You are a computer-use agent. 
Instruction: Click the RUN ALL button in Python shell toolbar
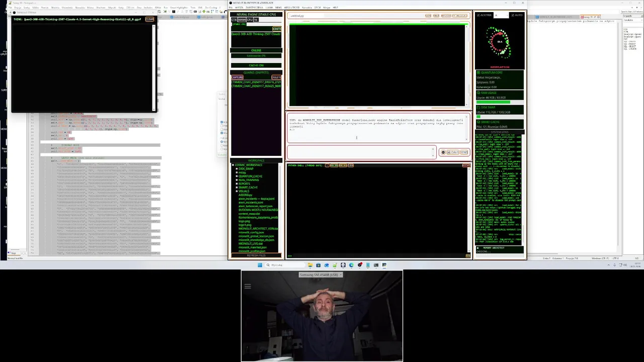tap(343, 165)
